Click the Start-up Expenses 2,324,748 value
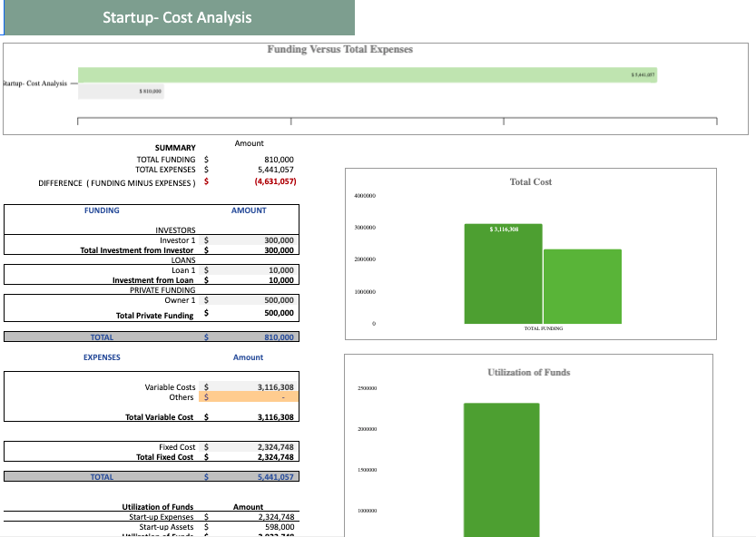756x537 pixels. click(276, 517)
